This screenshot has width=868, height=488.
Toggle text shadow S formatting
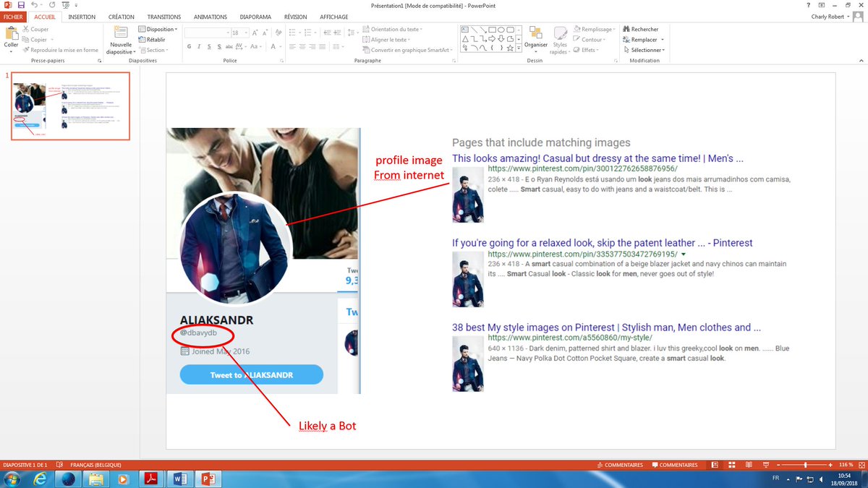219,47
